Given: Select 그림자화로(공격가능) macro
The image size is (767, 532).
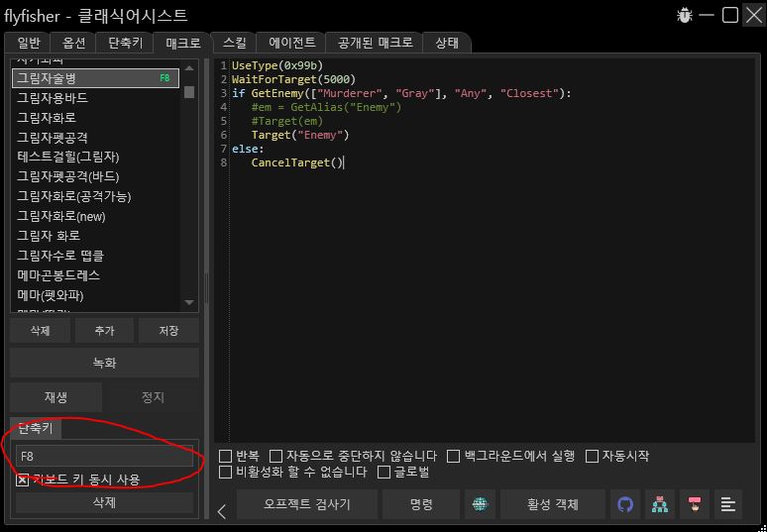Looking at the screenshot, I should [x=95, y=196].
